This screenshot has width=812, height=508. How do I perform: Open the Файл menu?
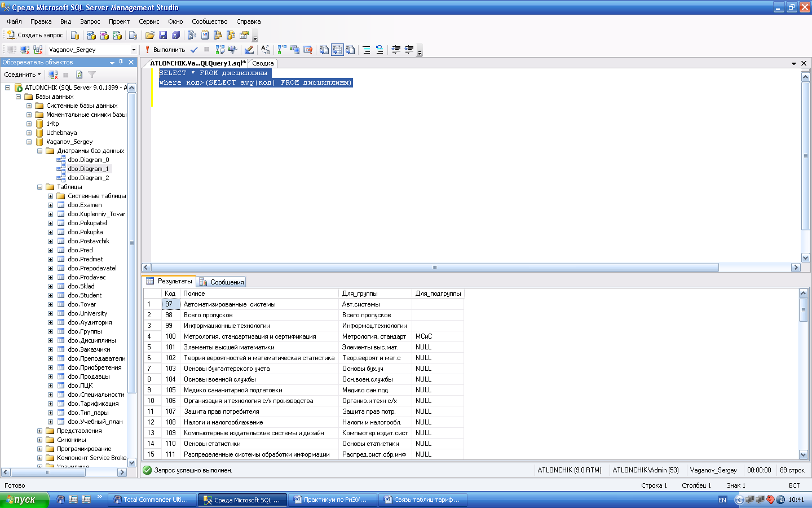(x=14, y=21)
